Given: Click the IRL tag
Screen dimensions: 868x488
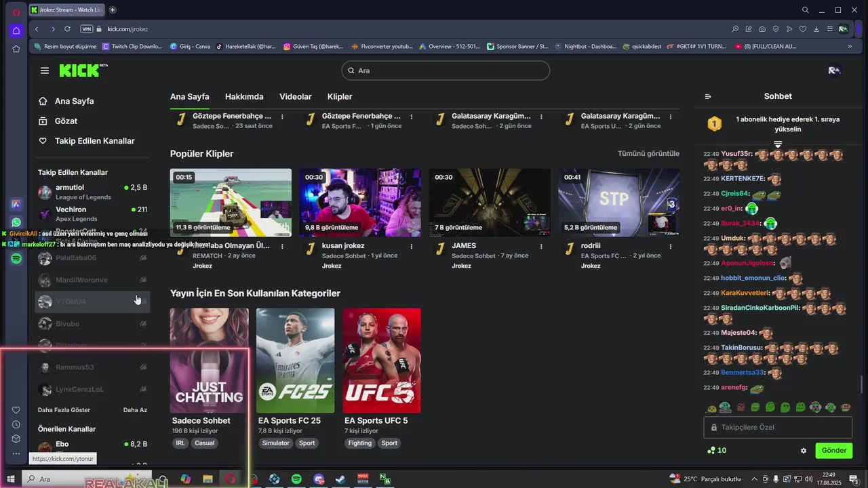Looking at the screenshot, I should (180, 443).
